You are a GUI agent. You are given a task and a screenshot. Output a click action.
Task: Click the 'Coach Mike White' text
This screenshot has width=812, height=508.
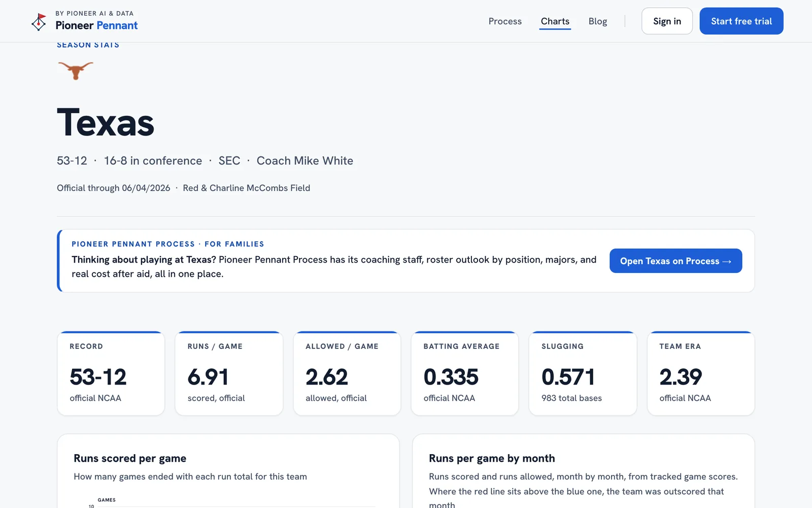(305, 161)
